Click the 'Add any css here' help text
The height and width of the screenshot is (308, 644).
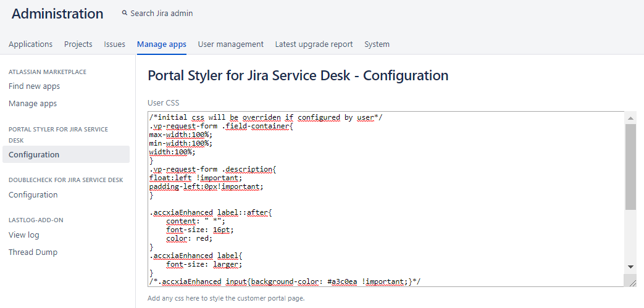pos(227,298)
